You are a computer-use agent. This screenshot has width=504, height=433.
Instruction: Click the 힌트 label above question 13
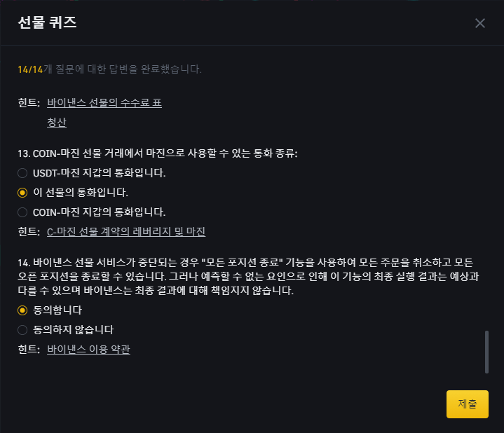point(29,103)
